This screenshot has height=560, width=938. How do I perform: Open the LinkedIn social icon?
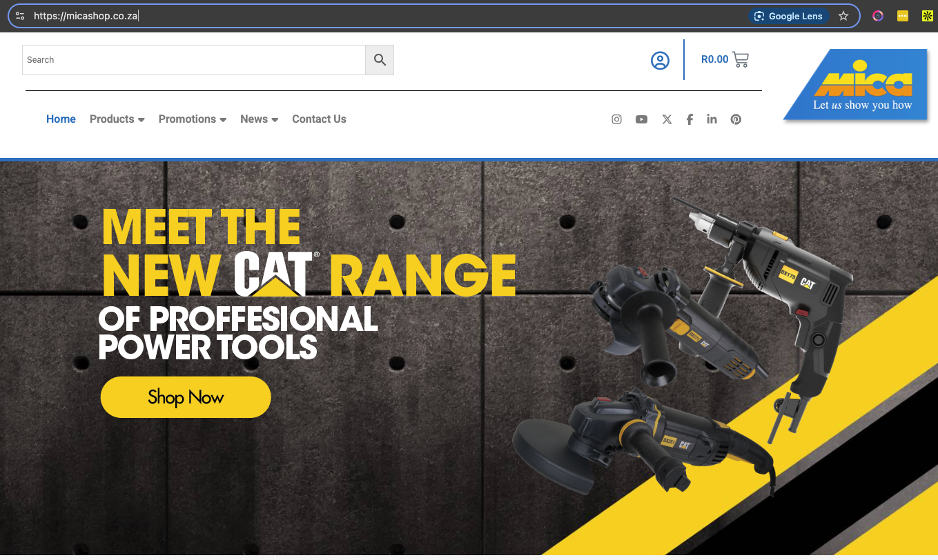[x=712, y=119]
